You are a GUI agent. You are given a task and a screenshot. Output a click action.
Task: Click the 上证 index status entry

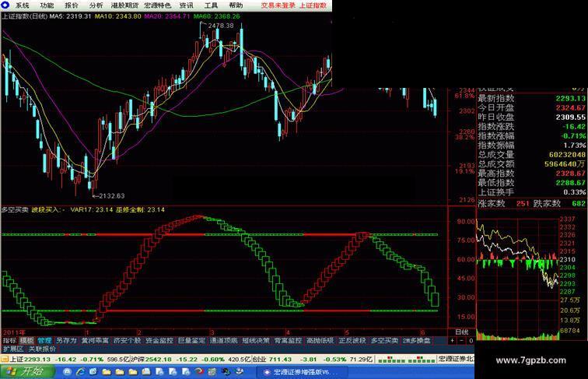click(x=70, y=360)
